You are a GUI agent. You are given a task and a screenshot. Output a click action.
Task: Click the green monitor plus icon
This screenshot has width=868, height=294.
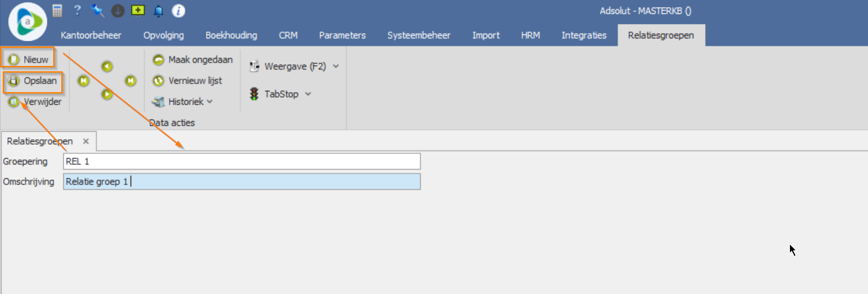click(x=138, y=10)
